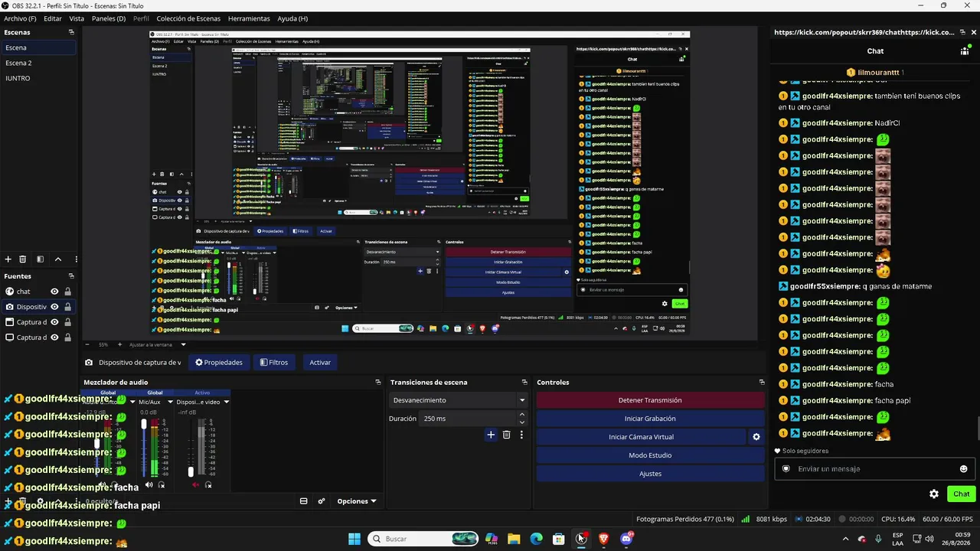This screenshot has height=551, width=980.
Task: Open the Opciones dropdown in audio mixer
Action: pos(357,501)
